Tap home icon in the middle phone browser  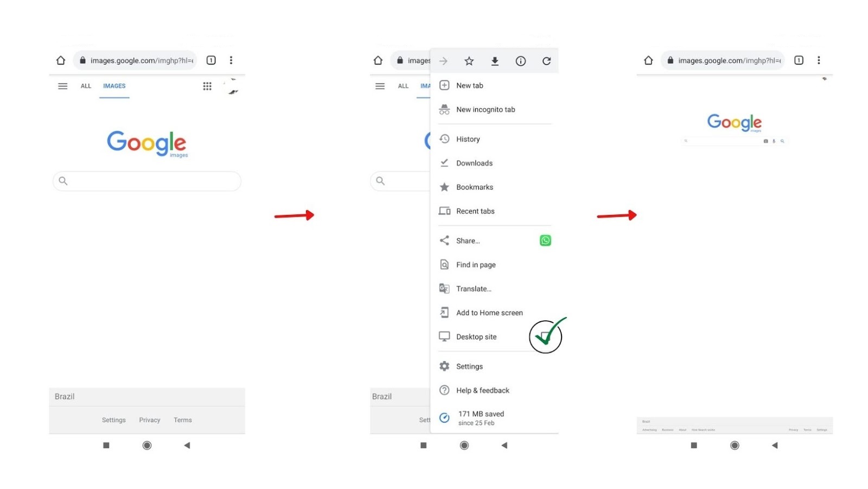pyautogui.click(x=378, y=60)
